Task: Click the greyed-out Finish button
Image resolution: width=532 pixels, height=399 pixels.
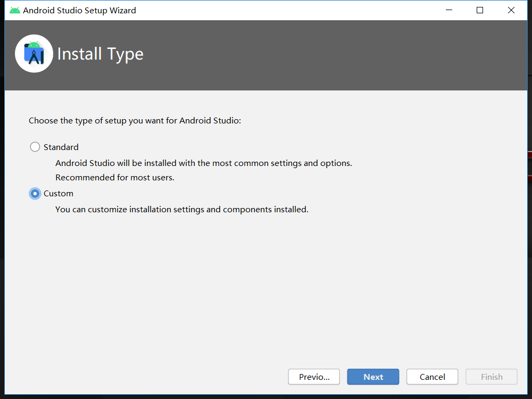Action: coord(491,377)
